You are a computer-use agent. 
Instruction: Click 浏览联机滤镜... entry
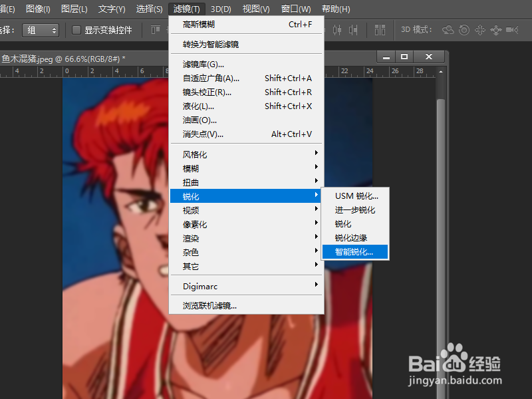tap(247, 306)
